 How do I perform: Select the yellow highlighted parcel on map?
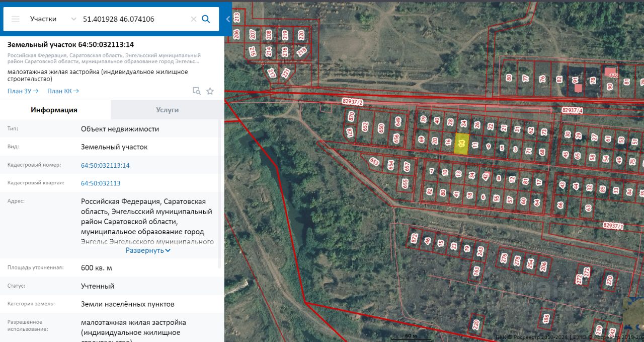point(461,144)
